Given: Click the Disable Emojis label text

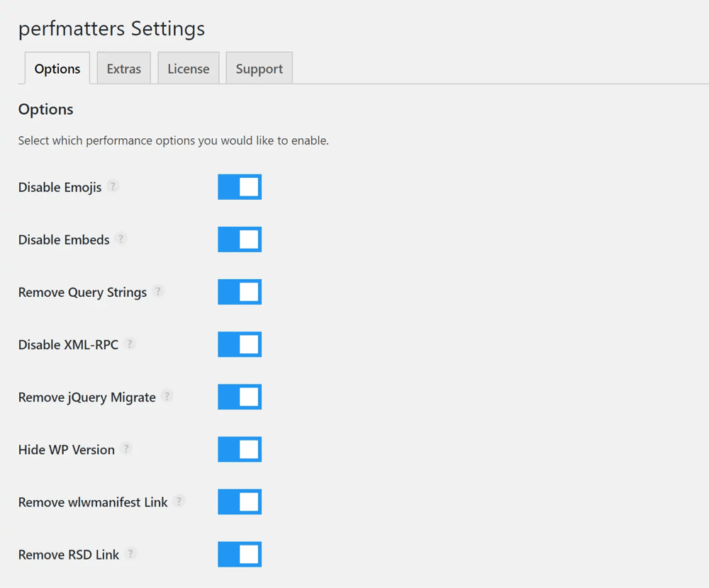Looking at the screenshot, I should (60, 187).
